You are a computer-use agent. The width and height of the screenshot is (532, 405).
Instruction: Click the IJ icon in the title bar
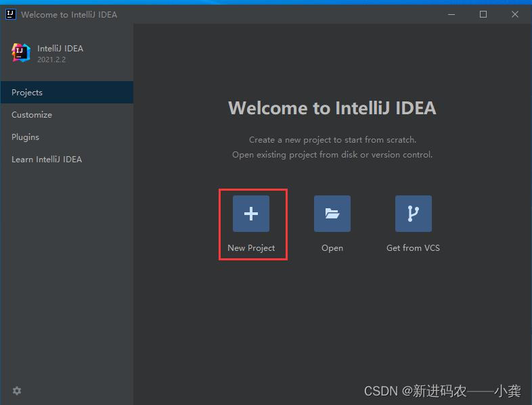(x=11, y=14)
